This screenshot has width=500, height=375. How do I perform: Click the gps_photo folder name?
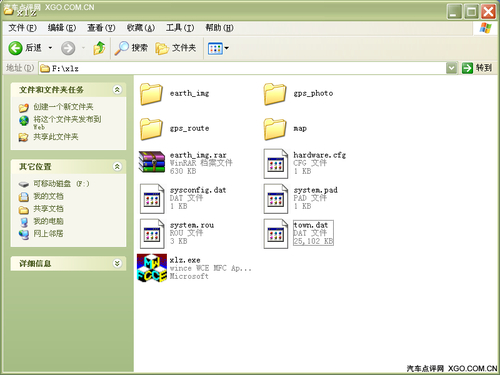[x=313, y=94]
